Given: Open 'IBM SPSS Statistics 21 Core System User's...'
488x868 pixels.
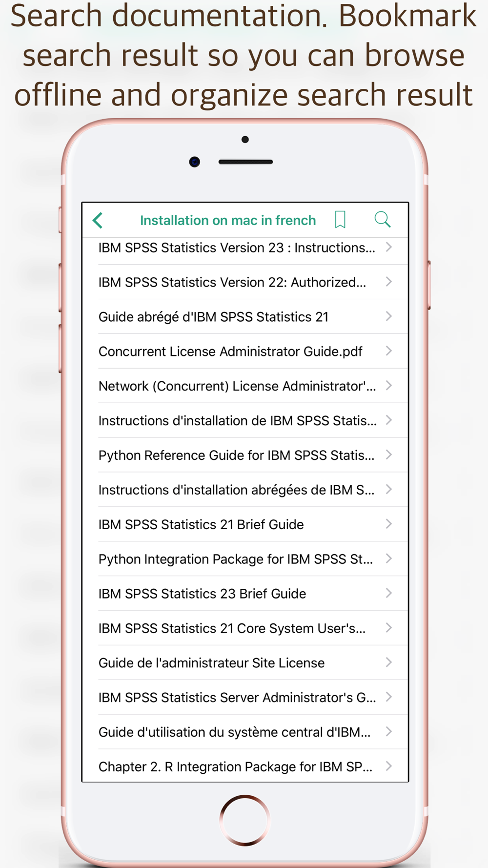Looking at the screenshot, I should click(245, 629).
